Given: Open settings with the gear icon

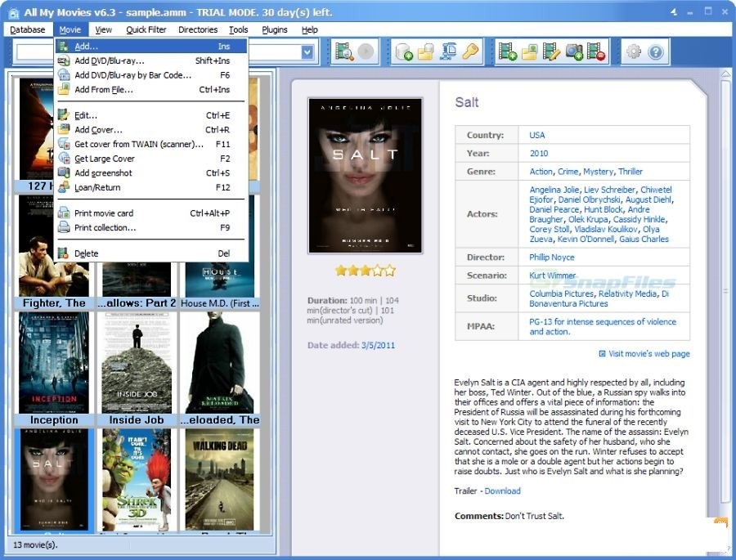Looking at the screenshot, I should [634, 52].
